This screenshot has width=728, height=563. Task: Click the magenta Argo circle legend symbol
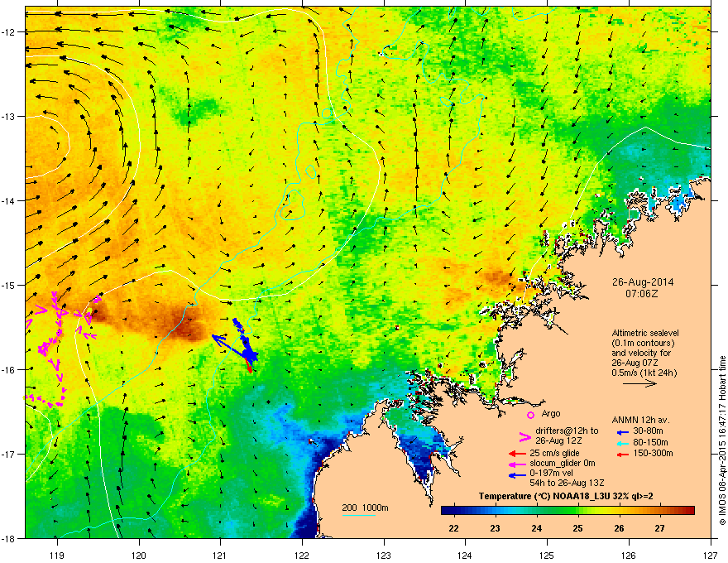click(x=530, y=415)
